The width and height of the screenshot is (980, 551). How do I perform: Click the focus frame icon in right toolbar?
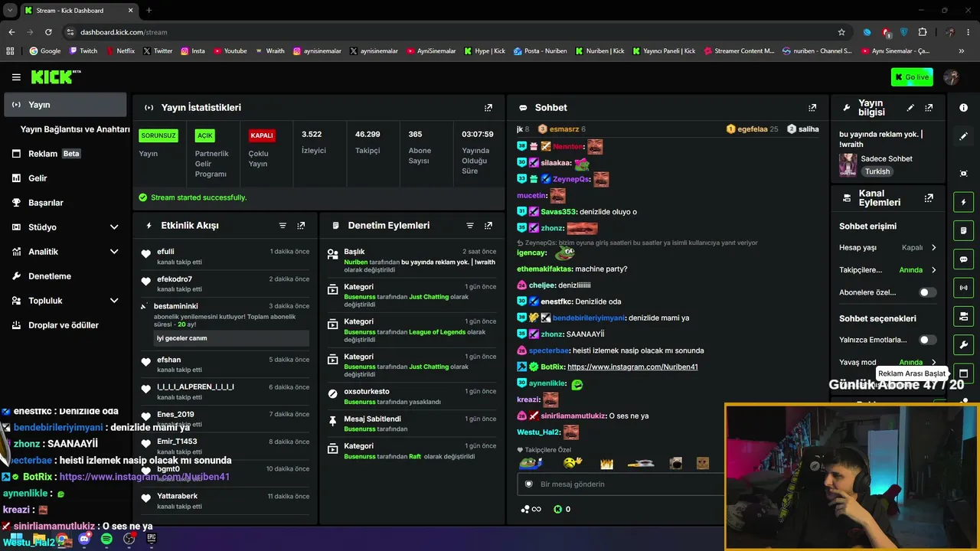pyautogui.click(x=963, y=174)
